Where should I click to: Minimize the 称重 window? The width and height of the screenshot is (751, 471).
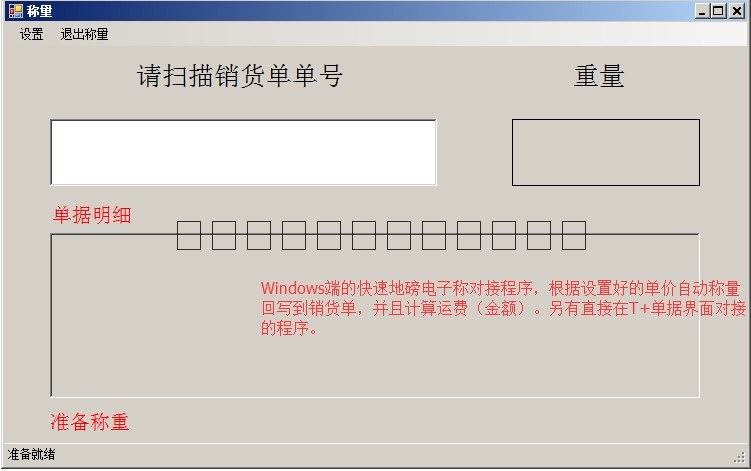[x=702, y=11]
